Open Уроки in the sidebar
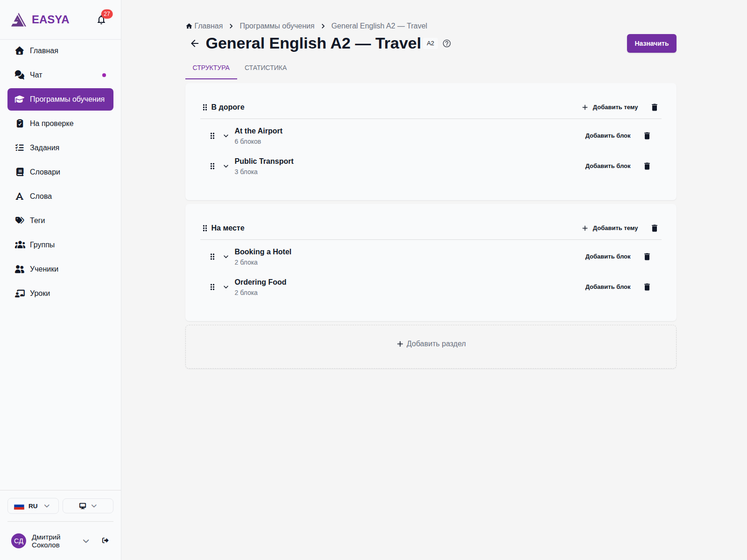Image resolution: width=747 pixels, height=560 pixels. click(x=61, y=293)
